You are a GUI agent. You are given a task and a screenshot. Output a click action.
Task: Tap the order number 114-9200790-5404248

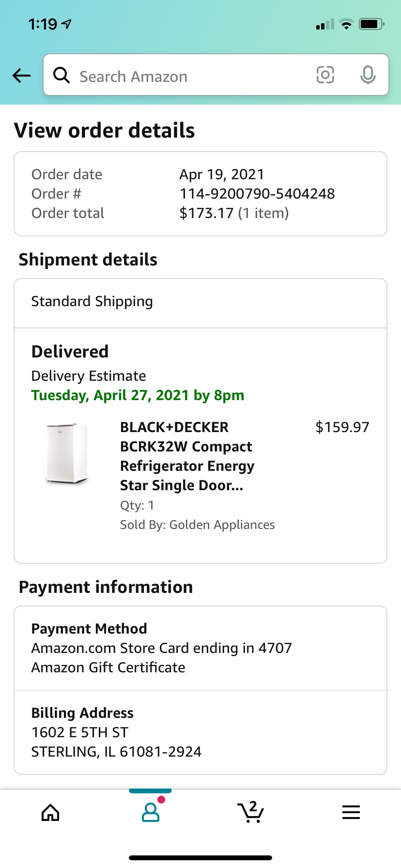[x=257, y=194]
